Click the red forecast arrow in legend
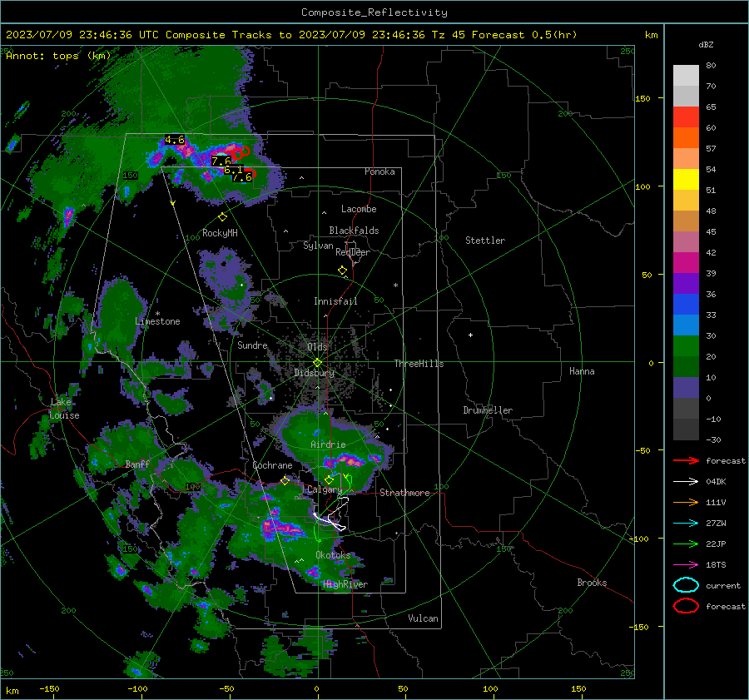The height and width of the screenshot is (700, 749). 686,460
